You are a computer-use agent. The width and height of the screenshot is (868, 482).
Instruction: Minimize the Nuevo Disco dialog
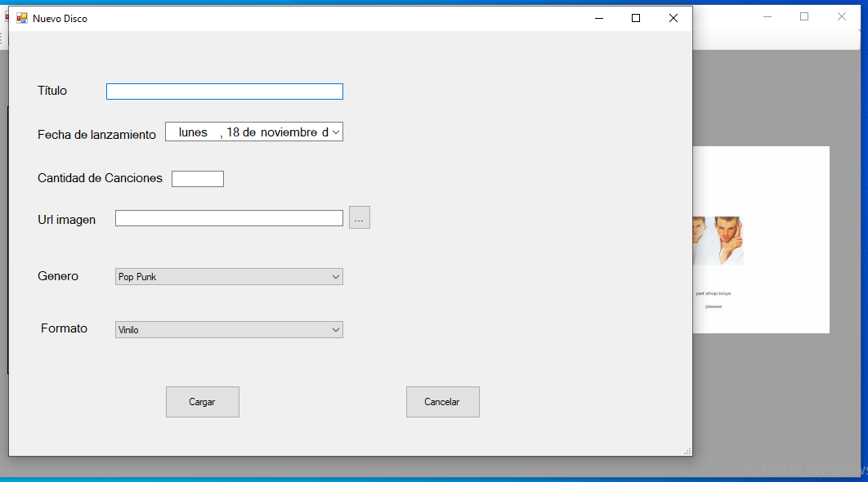pyautogui.click(x=598, y=18)
